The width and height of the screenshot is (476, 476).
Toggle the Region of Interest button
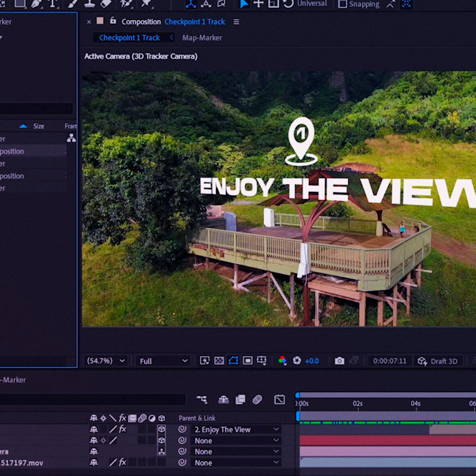coord(248,361)
